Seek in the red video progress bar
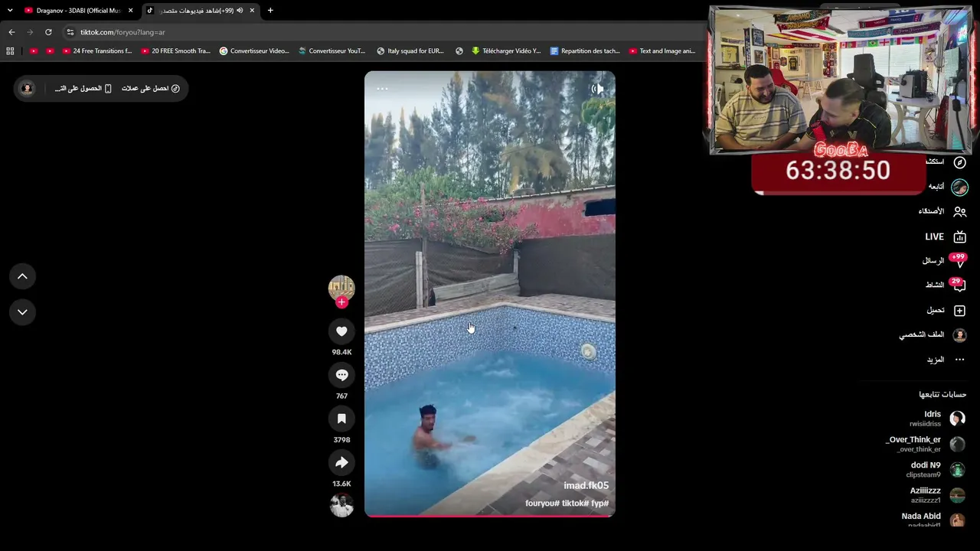The height and width of the screenshot is (551, 980). [x=490, y=516]
